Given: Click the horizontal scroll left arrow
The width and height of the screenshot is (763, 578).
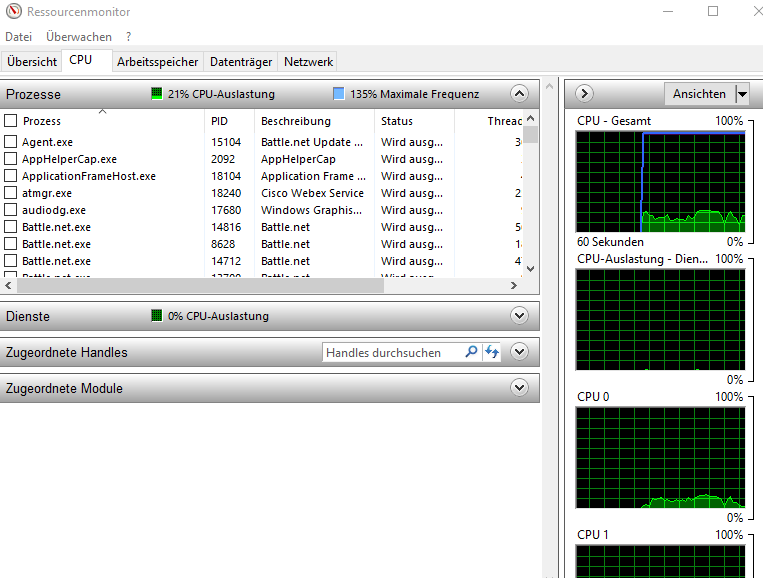Looking at the screenshot, I should [8, 286].
